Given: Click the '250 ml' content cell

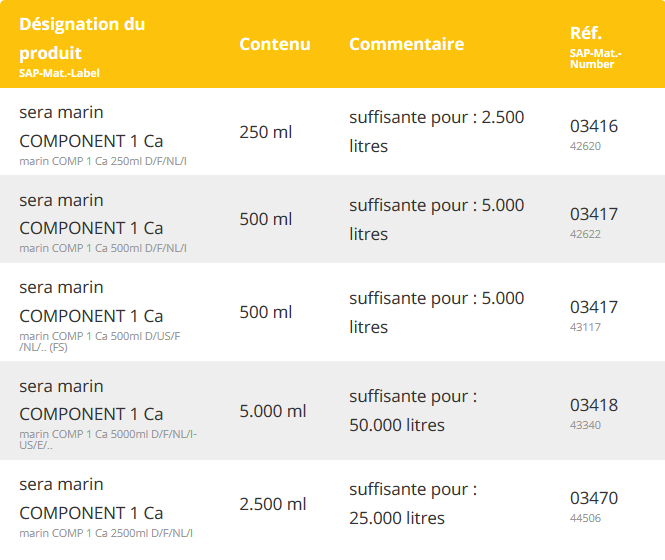Looking at the screenshot, I should point(265,132).
